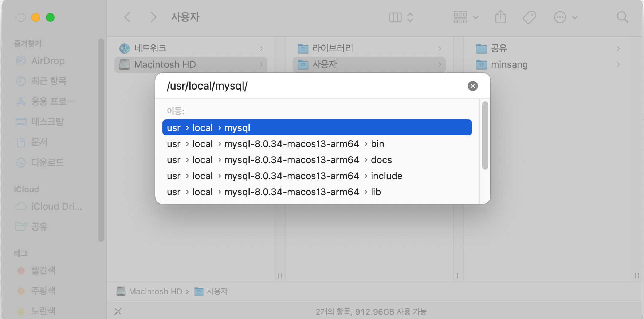Switch to column view icon
Screen dimensions: 644x319
point(395,17)
